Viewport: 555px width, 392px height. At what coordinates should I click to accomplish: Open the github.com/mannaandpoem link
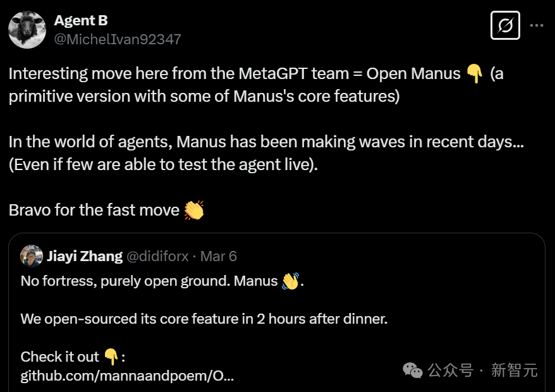click(127, 376)
